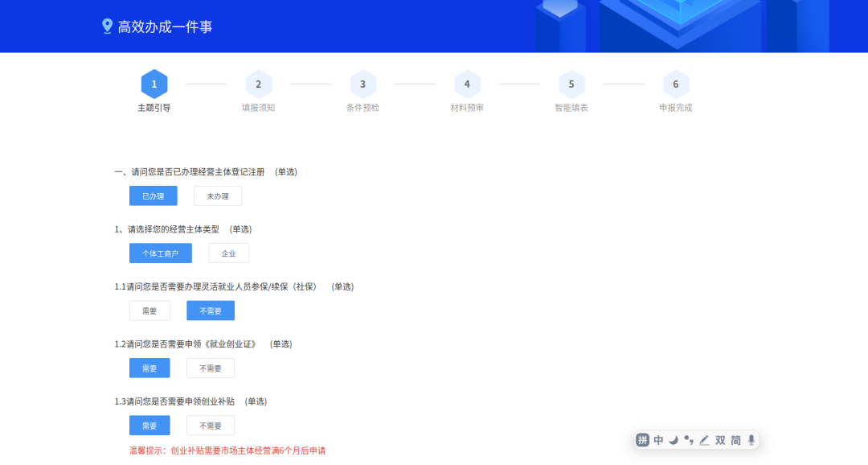Click the location pin icon in the header

pos(108,25)
